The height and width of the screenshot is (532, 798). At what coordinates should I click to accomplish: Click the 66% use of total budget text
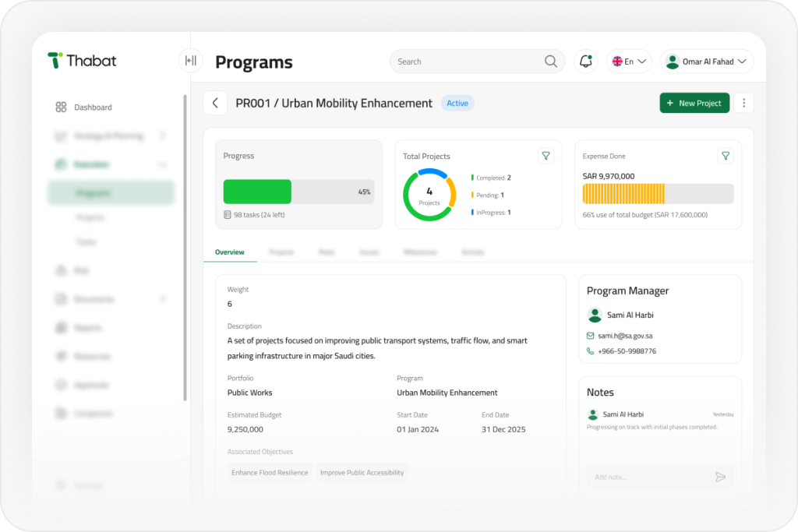click(x=645, y=215)
